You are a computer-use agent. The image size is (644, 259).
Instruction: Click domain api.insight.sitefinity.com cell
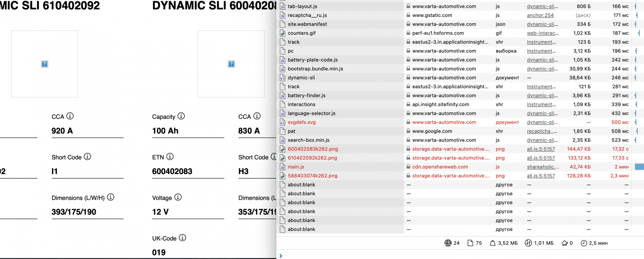(441, 104)
